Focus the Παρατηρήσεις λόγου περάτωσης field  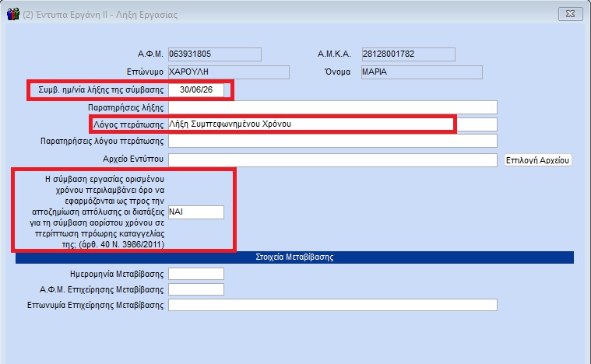click(332, 142)
